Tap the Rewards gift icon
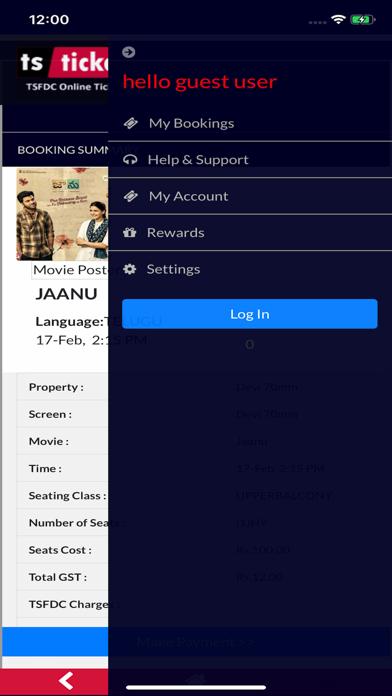This screenshot has width=392, height=696. pyautogui.click(x=130, y=233)
